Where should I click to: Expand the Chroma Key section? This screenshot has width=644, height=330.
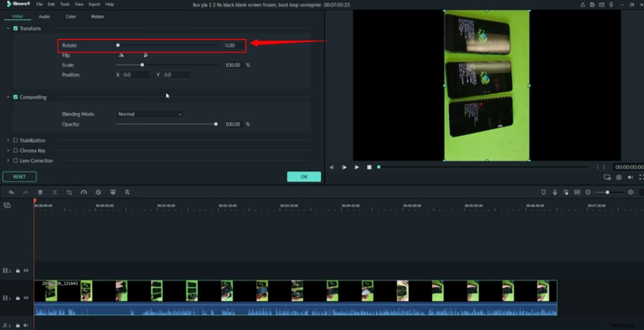pyautogui.click(x=8, y=150)
